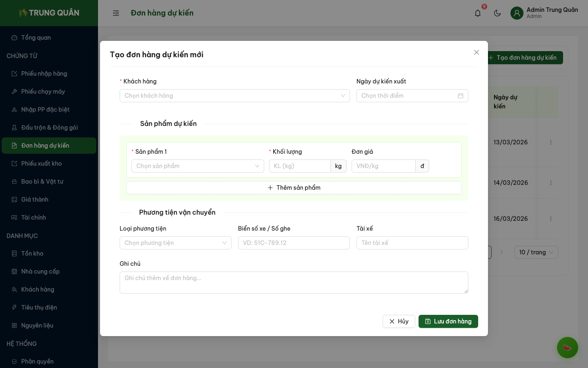Focus the Ghi chú textarea
The width and height of the screenshot is (588, 368).
pyautogui.click(x=294, y=283)
